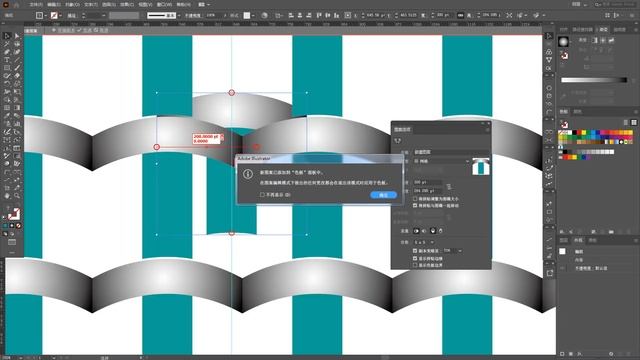
Task: Click the blue 确定 button in dialog
Action: click(384, 195)
